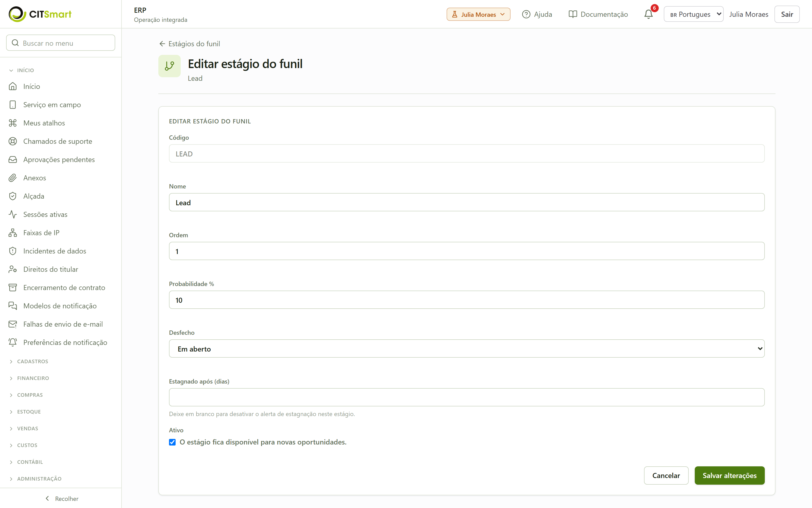Click the Anexos paperclip icon
The image size is (812, 508).
[13, 178]
